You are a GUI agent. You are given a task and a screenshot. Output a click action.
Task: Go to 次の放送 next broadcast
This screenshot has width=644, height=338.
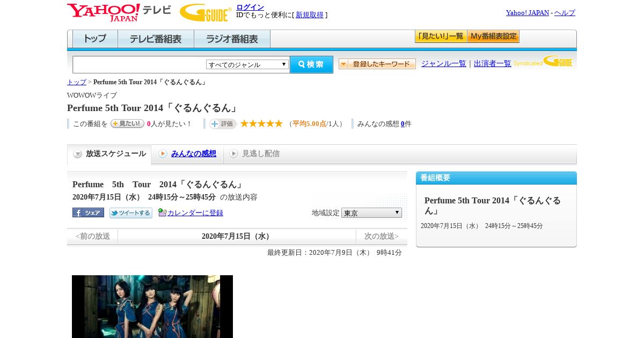pyautogui.click(x=382, y=237)
